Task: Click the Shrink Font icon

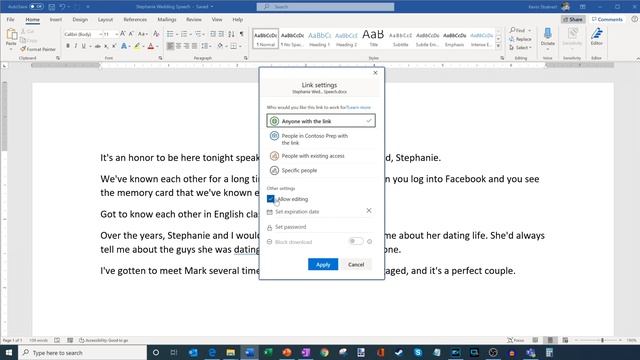Action: (131, 34)
